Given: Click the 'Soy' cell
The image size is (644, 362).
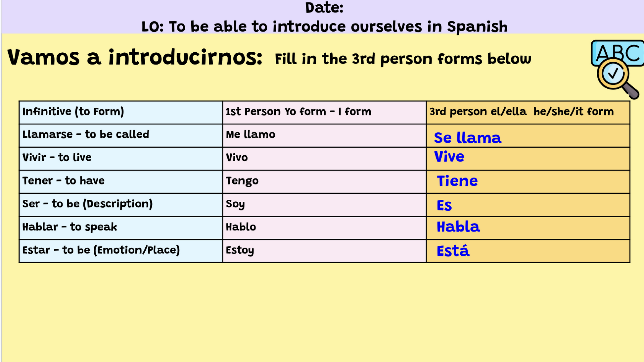Looking at the screenshot, I should [324, 205].
